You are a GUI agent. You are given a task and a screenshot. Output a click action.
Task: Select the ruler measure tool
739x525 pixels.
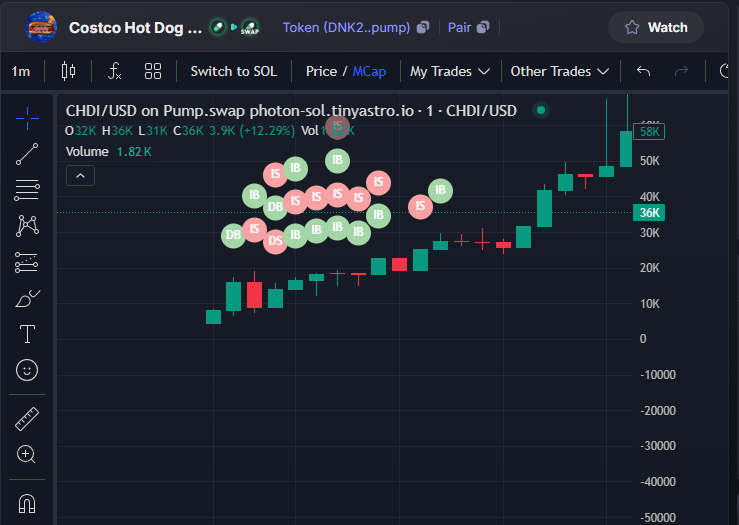click(x=27, y=419)
